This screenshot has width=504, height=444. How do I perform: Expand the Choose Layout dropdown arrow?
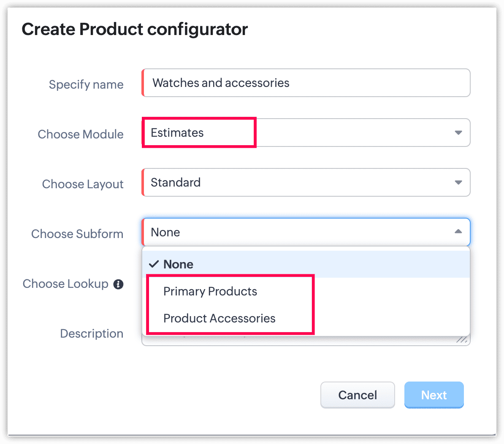pos(458,182)
